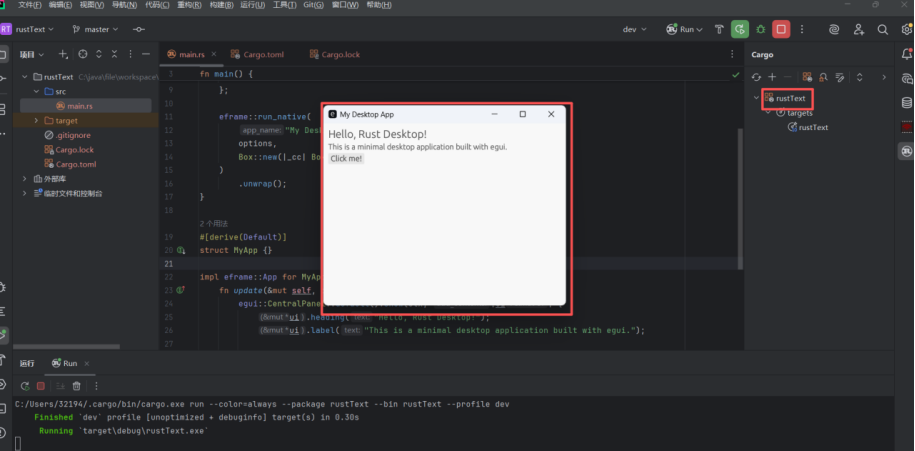
Task: Open the 重构(R) menu
Action: pos(189,5)
